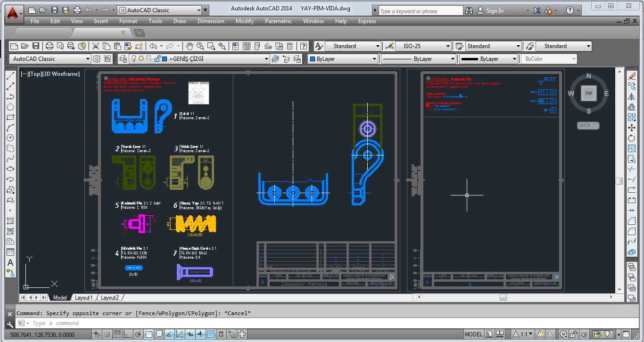
Task: Open the Dimension menu
Action: (211, 21)
